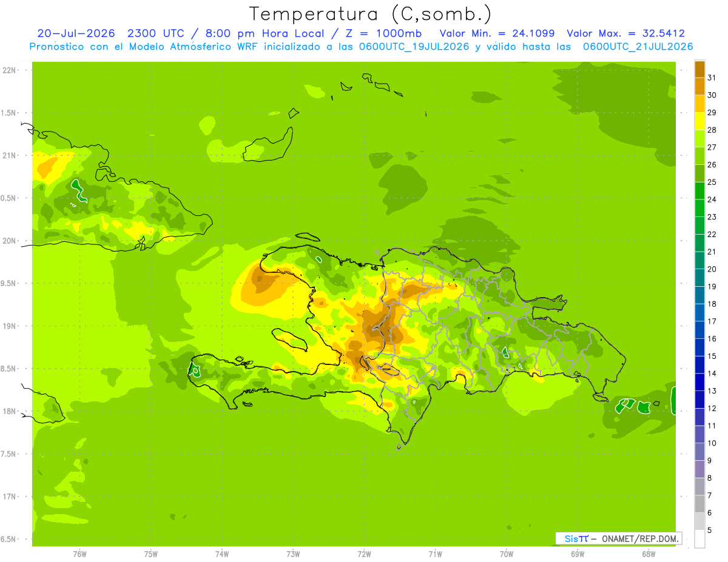
Task: Click the '75W' longitude axis label
Action: [150, 554]
